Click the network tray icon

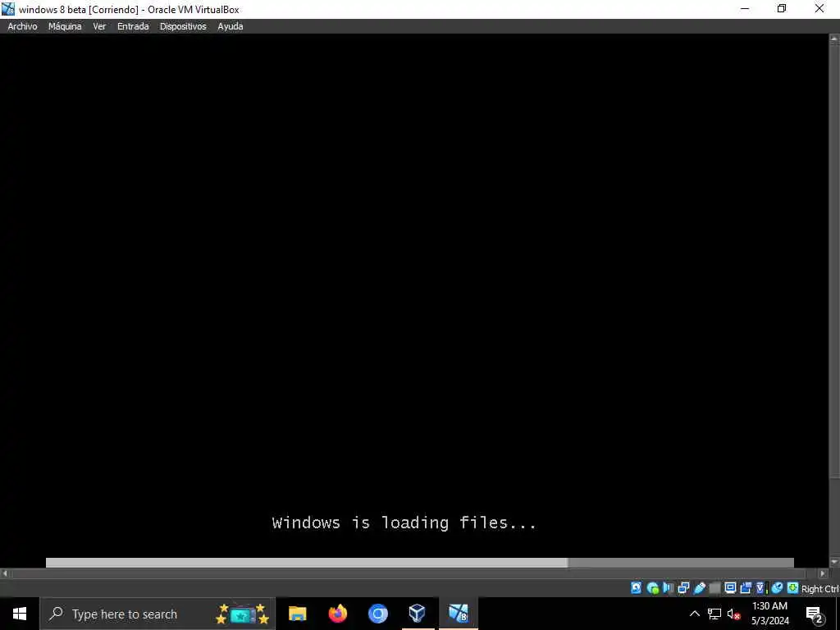coord(714,614)
